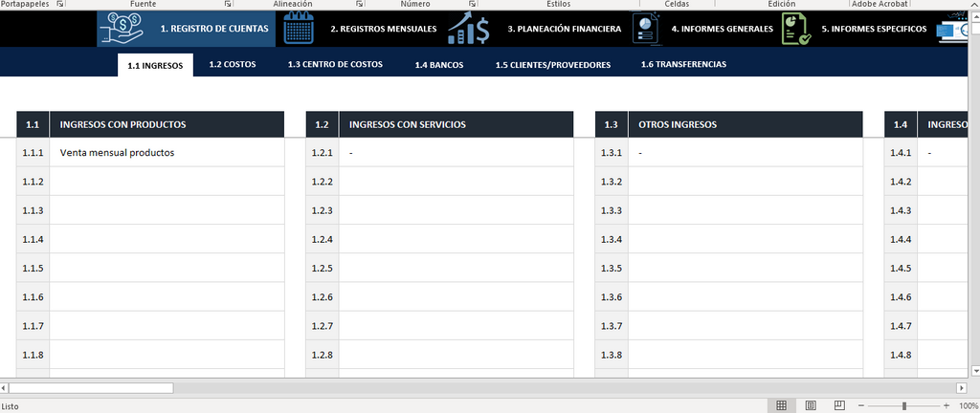
Task: Open Alineación dialog launcher arrow
Action: 360,4
